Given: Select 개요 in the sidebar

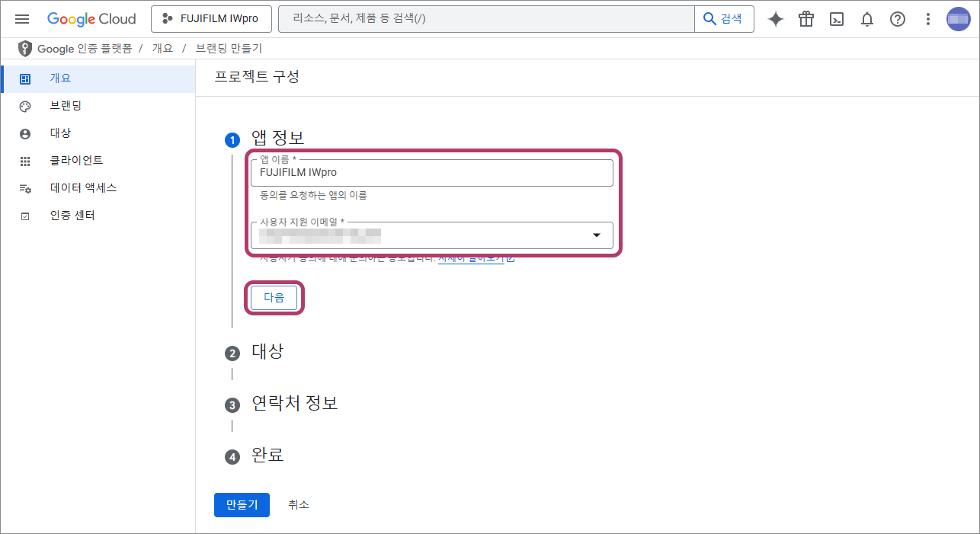Looking at the screenshot, I should point(98,78).
